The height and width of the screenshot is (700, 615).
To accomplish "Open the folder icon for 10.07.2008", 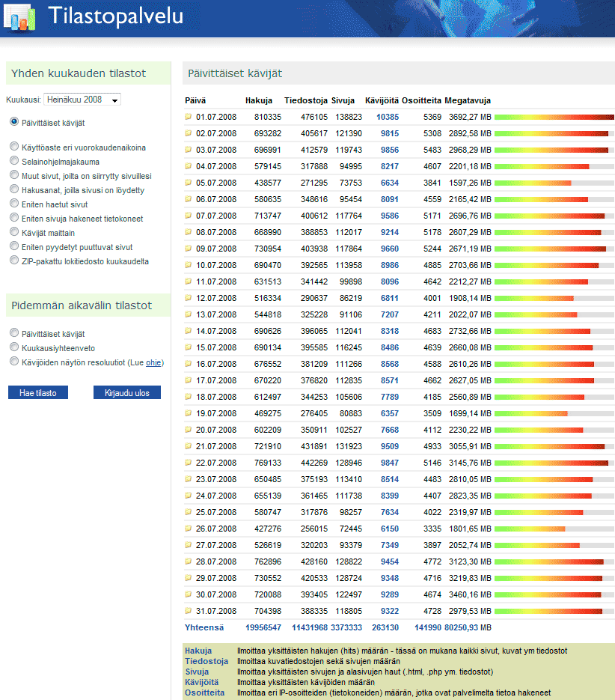I will click(189, 265).
